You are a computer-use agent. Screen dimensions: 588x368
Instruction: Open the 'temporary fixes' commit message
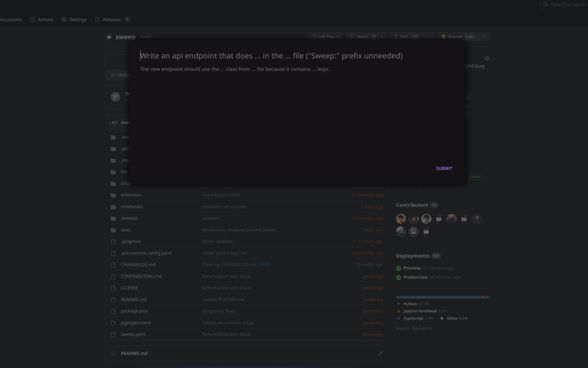(218, 311)
